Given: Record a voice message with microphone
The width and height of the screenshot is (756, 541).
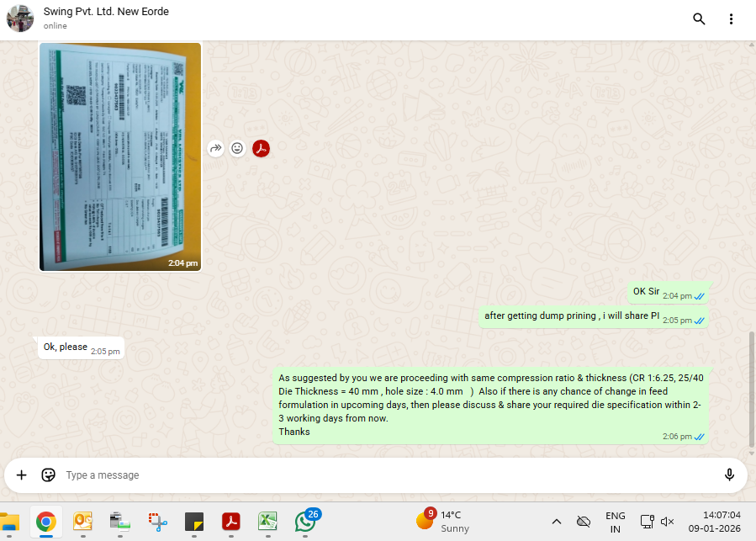Looking at the screenshot, I should (729, 475).
